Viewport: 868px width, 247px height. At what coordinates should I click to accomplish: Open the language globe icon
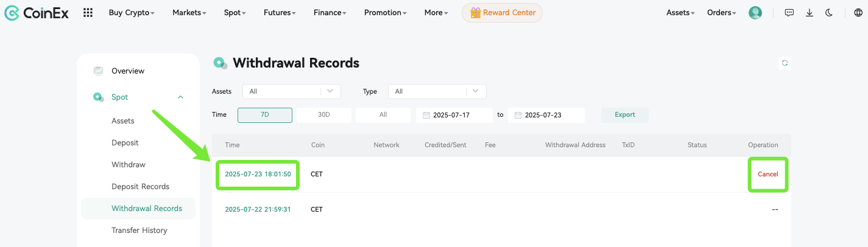coord(858,12)
